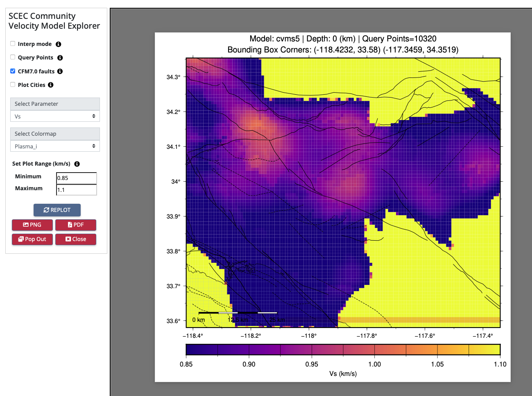The height and width of the screenshot is (396, 532).
Task: Show info for Set Plot Range
Action: [77, 164]
